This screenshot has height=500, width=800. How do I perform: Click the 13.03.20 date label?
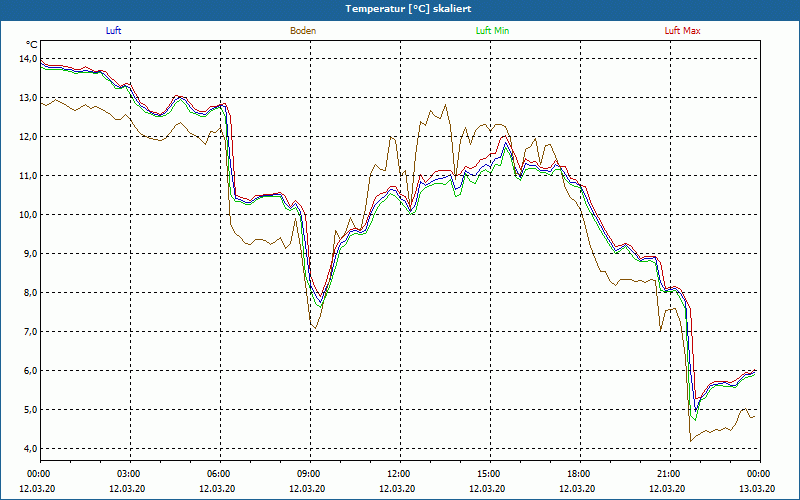[x=757, y=488]
